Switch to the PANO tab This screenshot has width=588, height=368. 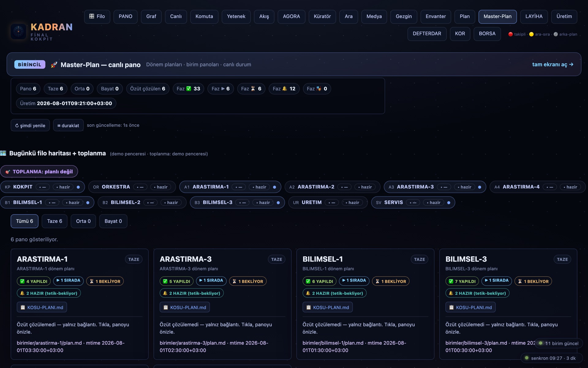click(126, 17)
